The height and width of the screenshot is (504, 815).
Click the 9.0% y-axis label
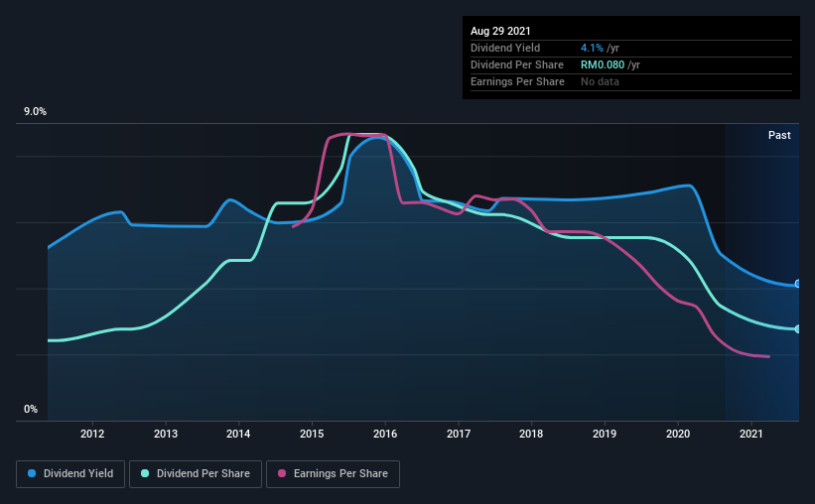click(x=36, y=112)
